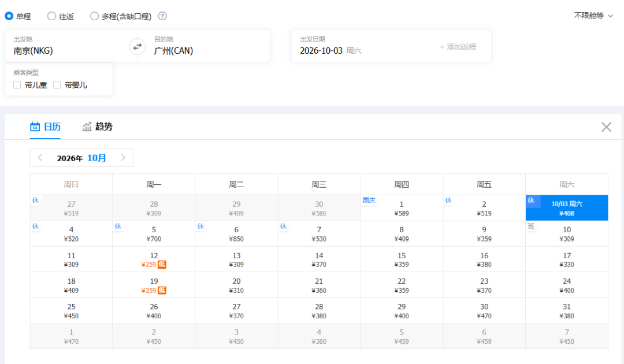Choose October 17 priced ¥330
624x364 pixels.
click(567, 259)
